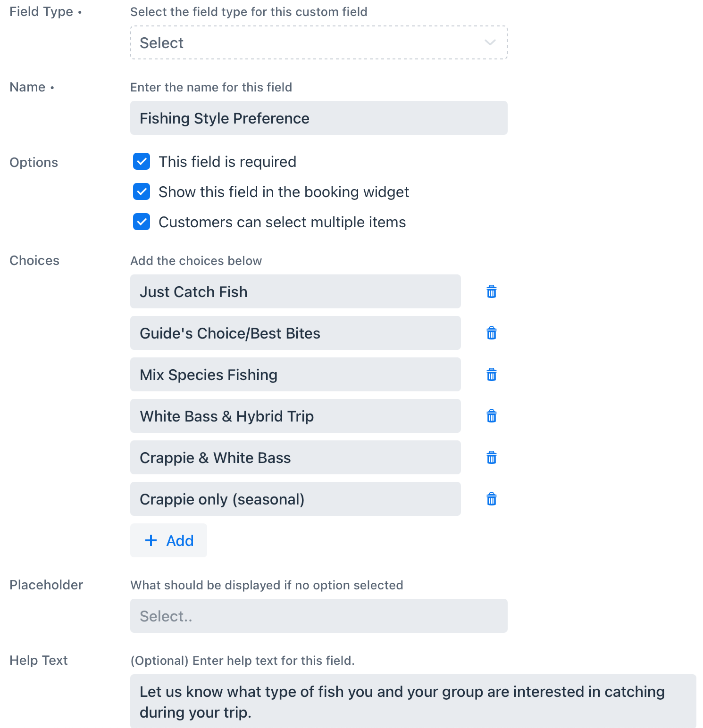Trash the 'Mix Species Fishing' choice
The width and height of the screenshot is (703, 728).
491,375
